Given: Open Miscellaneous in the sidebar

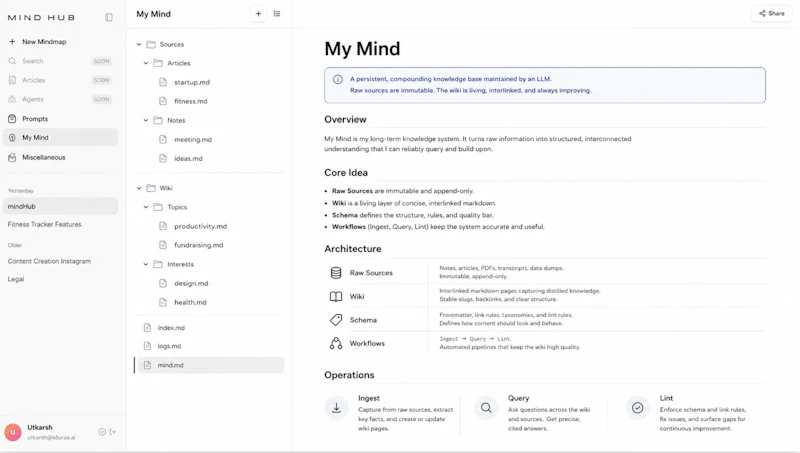Looking at the screenshot, I should pyautogui.click(x=61, y=157).
